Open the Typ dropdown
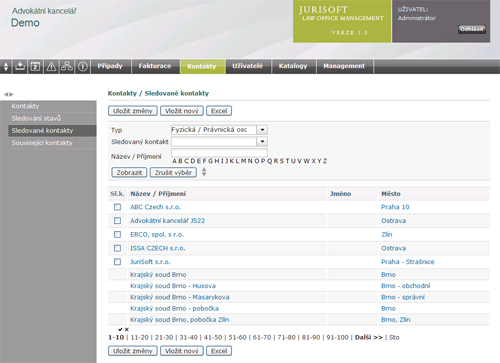 click(x=262, y=130)
